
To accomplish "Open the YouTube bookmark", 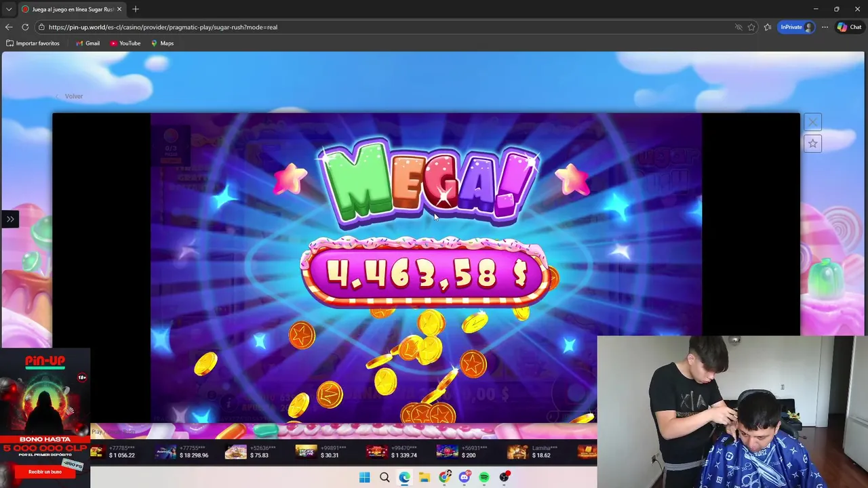I will click(125, 43).
